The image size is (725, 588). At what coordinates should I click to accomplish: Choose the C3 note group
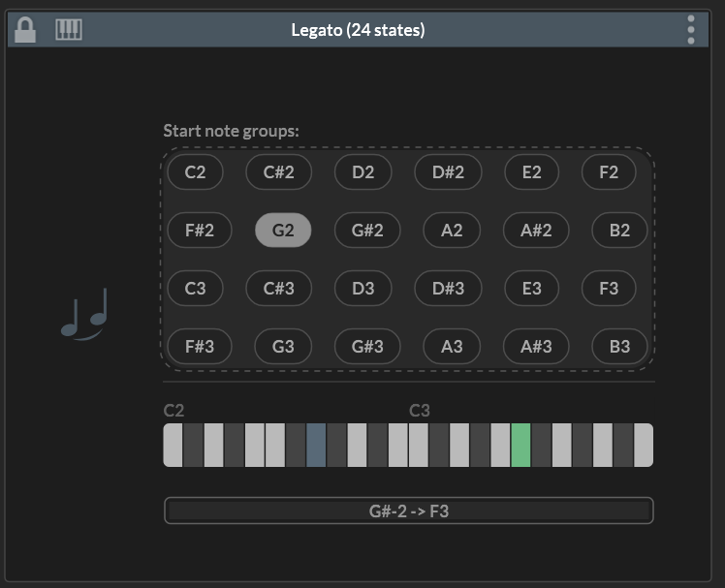[x=195, y=289]
